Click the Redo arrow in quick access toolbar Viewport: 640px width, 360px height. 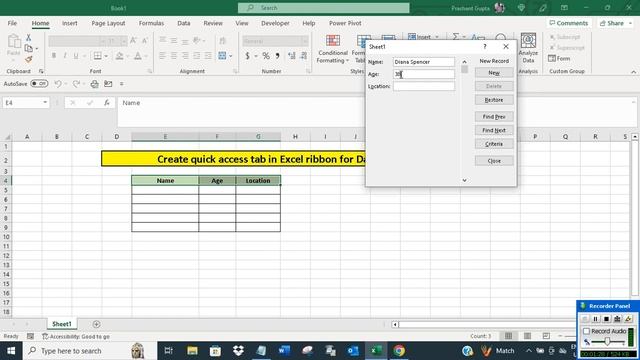[76, 84]
